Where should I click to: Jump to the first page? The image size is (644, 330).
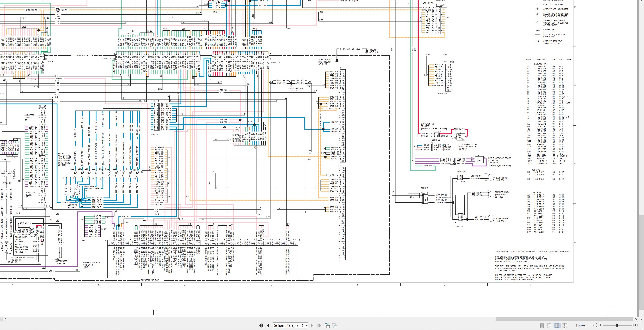coord(261,325)
